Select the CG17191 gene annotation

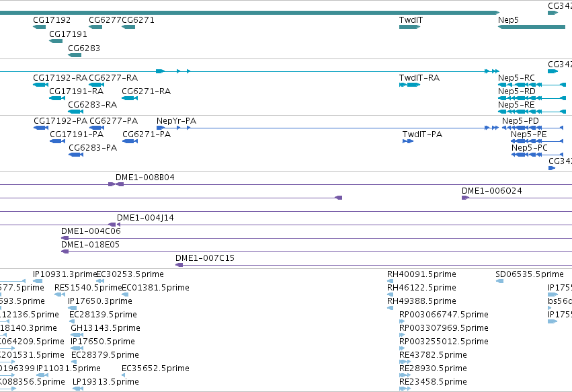(56, 41)
